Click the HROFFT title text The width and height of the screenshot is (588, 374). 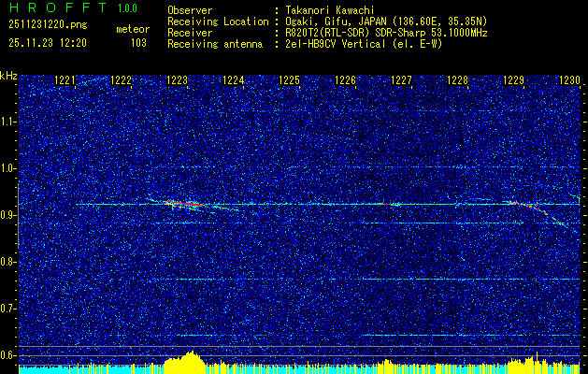tap(58, 7)
